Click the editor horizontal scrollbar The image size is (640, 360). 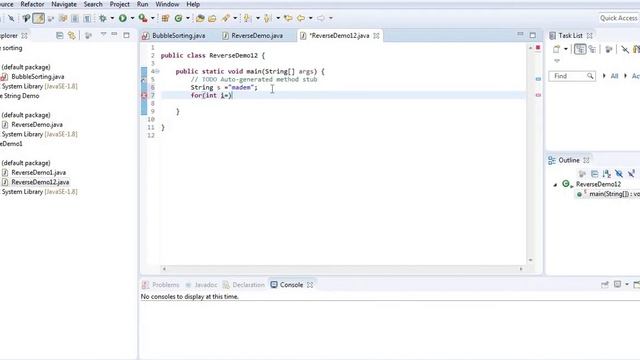tap(342, 269)
